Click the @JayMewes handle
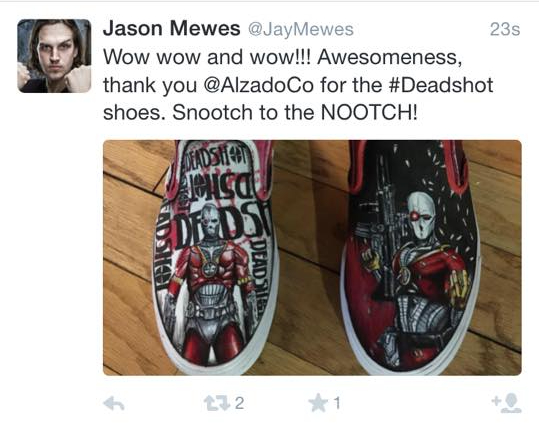This screenshot has width=539, height=429. coord(300,29)
